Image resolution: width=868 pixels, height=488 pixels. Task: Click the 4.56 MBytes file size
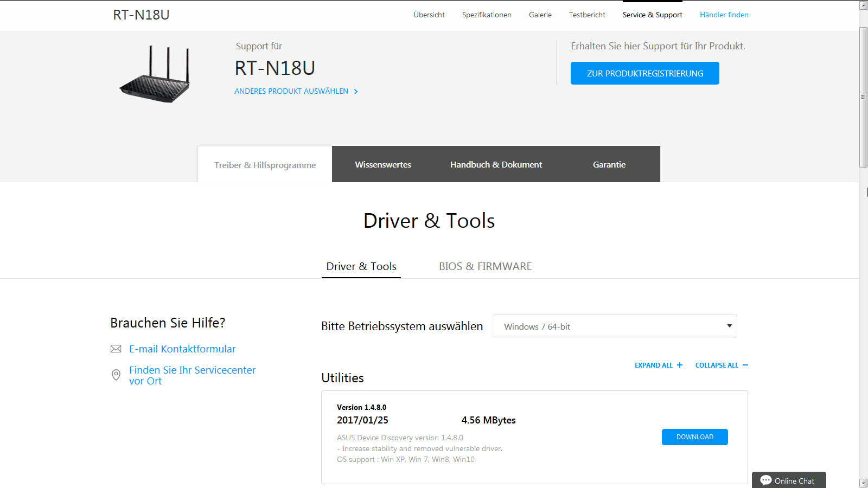pos(489,420)
